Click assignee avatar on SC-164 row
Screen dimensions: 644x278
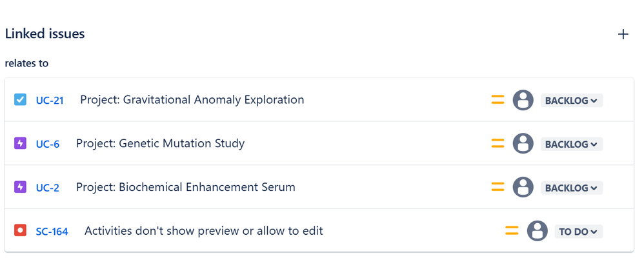[538, 231]
